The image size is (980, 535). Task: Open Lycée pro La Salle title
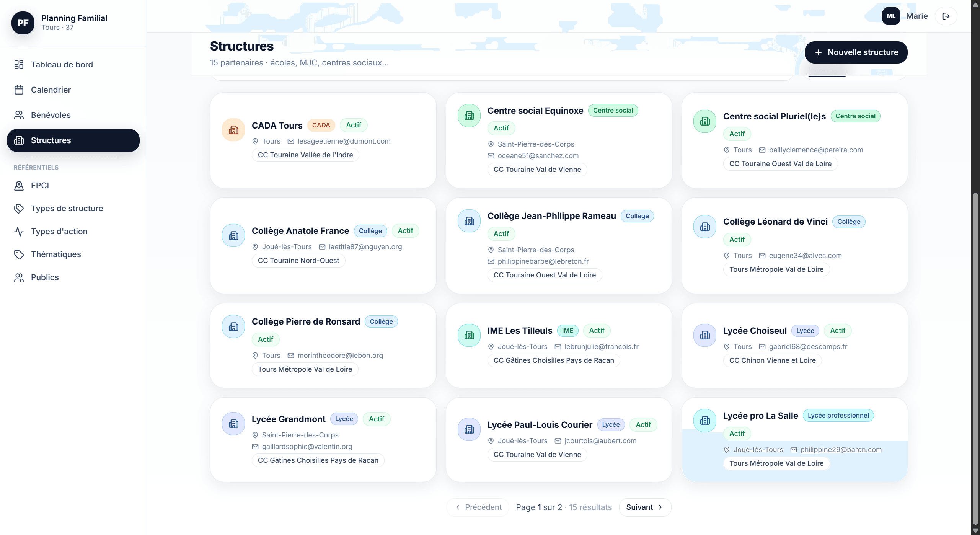point(761,416)
